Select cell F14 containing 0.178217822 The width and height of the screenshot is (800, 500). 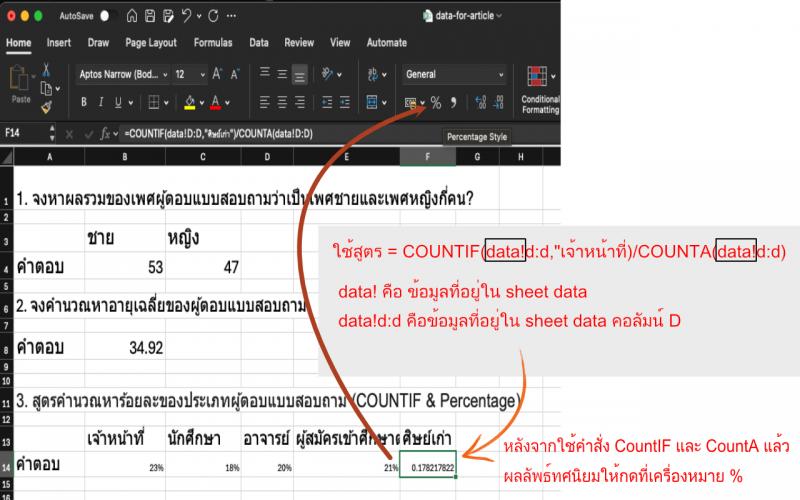(x=428, y=467)
